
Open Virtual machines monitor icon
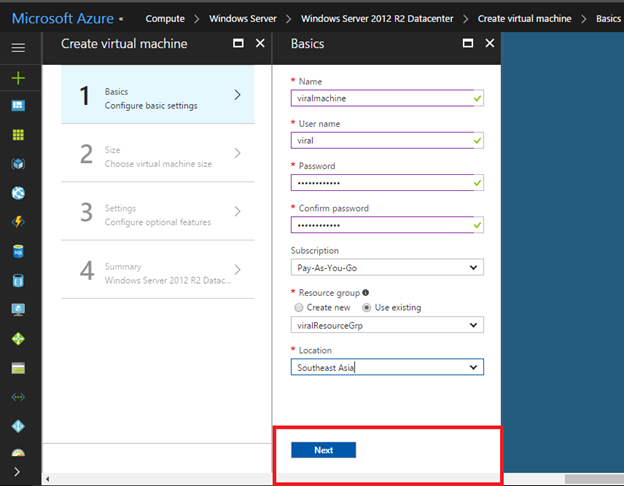point(19,309)
